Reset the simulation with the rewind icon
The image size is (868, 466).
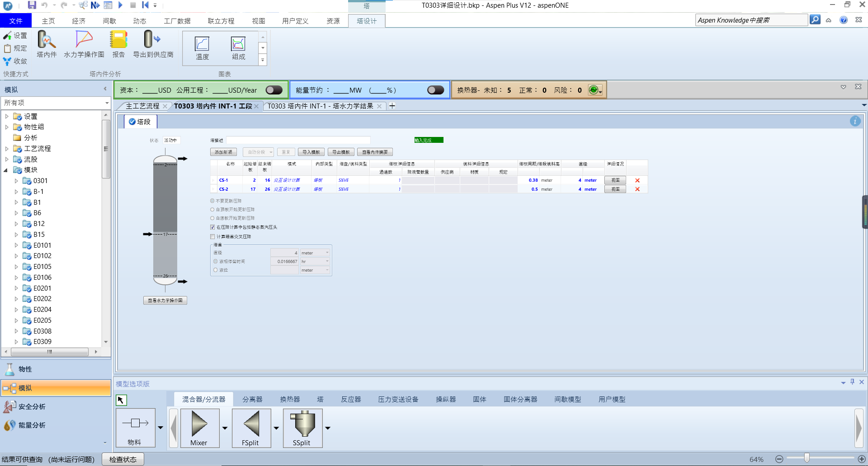pos(145,5)
